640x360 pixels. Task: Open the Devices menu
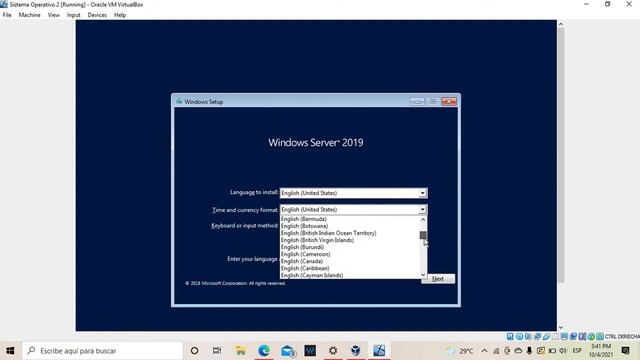point(97,15)
